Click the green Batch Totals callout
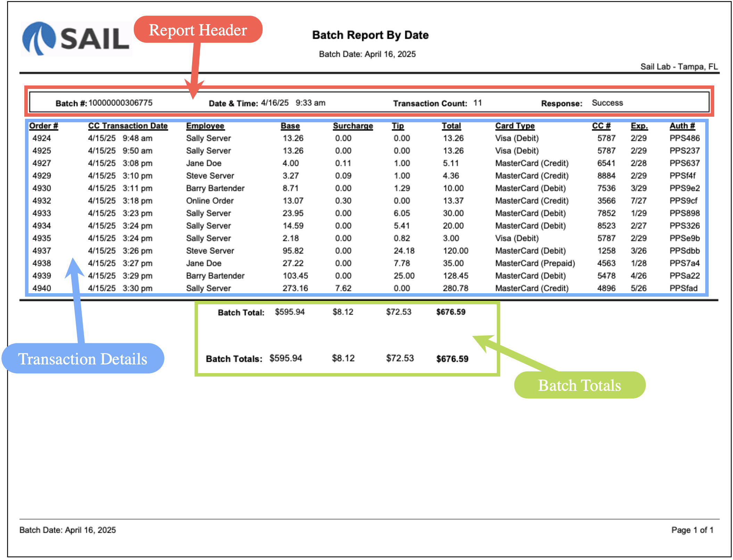The image size is (733, 560). [x=579, y=385]
